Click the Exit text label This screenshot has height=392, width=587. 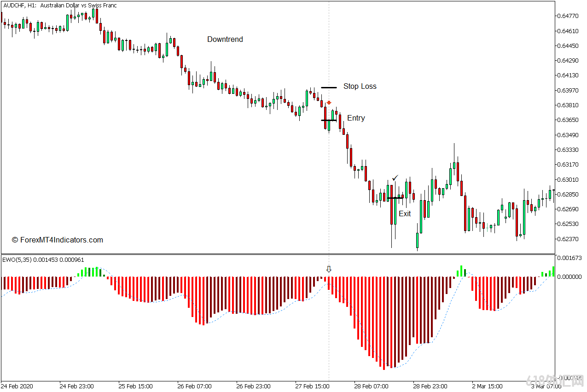pos(405,214)
